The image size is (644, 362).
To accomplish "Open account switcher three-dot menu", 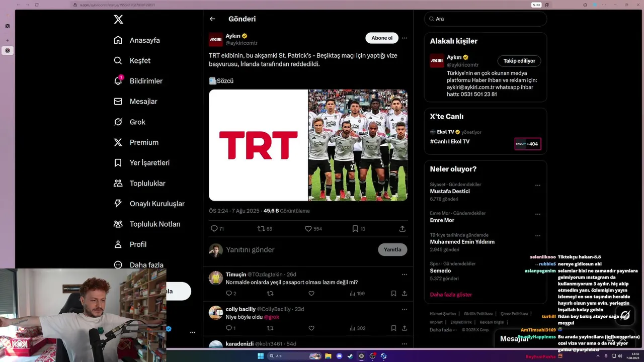I will [192, 332].
